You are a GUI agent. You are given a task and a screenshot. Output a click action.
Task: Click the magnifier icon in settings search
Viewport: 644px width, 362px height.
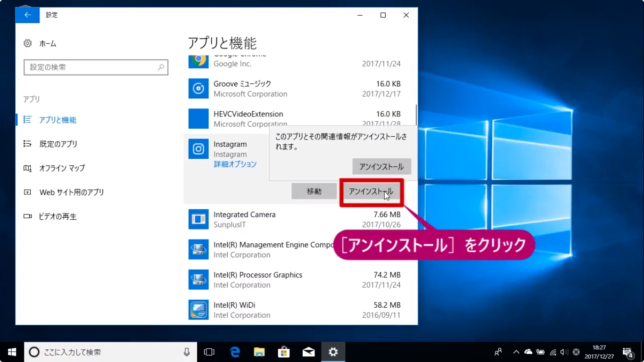[161, 67]
